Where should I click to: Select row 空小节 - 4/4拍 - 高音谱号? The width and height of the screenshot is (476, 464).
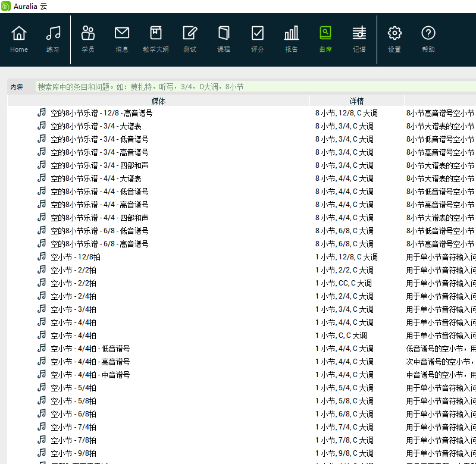(242, 362)
